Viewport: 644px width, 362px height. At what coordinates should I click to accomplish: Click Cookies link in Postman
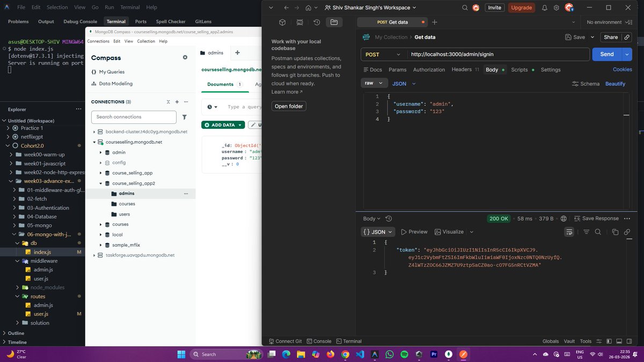(623, 70)
